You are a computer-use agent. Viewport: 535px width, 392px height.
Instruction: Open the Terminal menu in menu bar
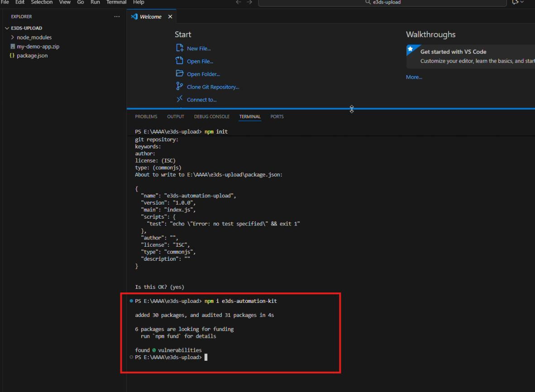point(116,2)
